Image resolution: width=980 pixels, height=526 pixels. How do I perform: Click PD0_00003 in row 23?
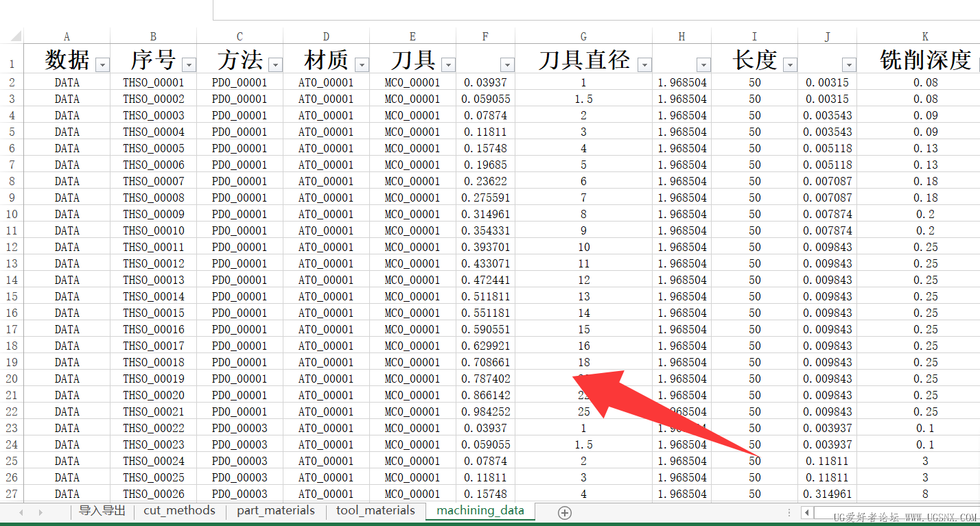(x=240, y=428)
